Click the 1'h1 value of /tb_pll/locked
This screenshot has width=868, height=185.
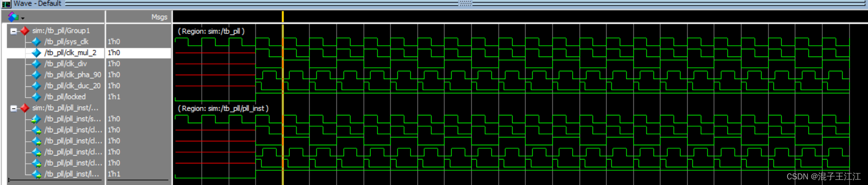(x=114, y=97)
